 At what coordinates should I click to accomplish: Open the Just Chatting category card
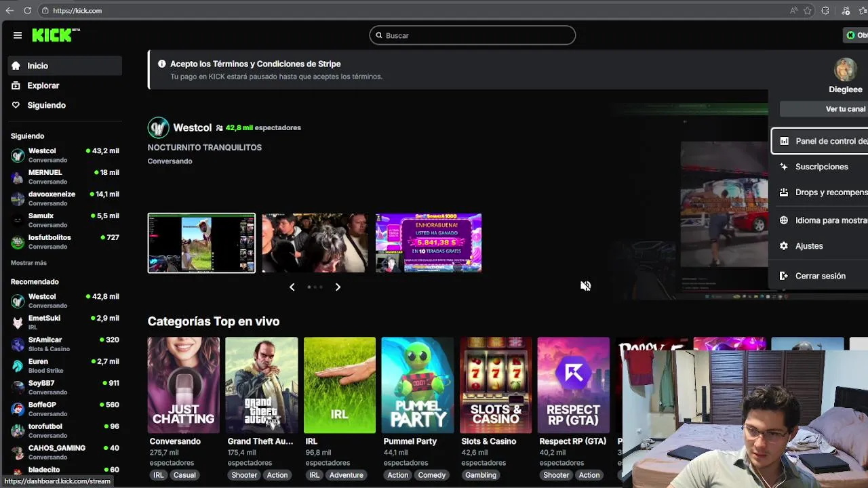[x=184, y=385]
